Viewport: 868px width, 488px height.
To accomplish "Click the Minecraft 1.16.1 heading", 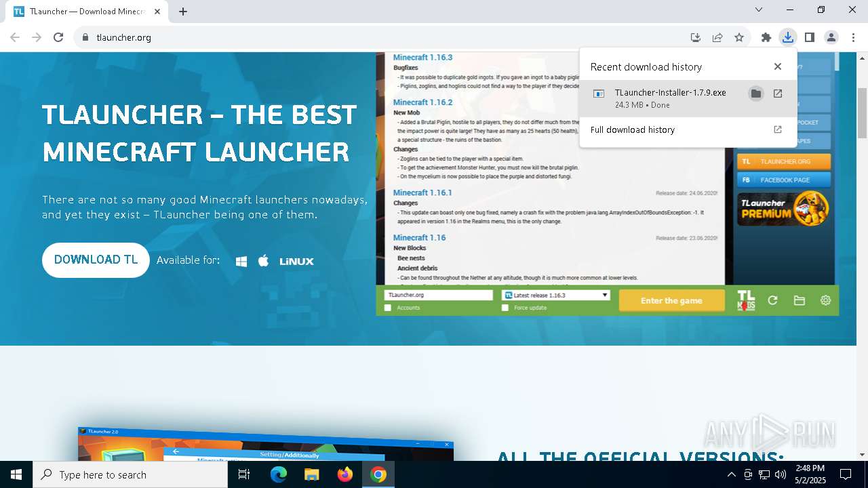I will click(x=422, y=193).
